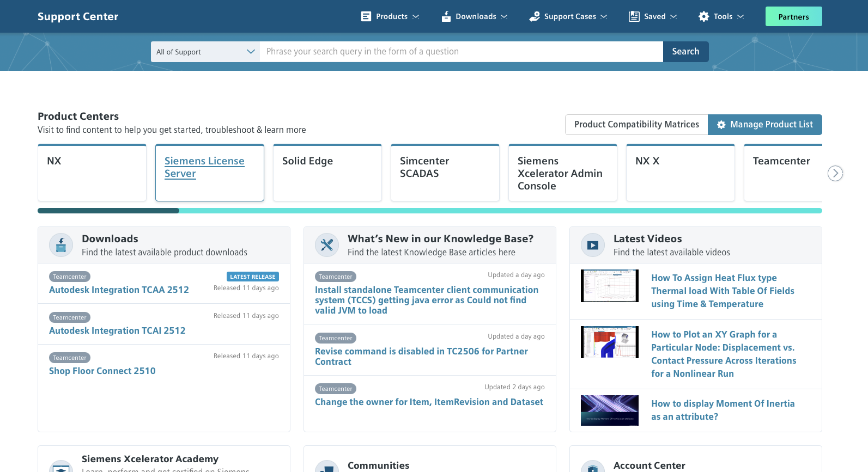Image resolution: width=868 pixels, height=472 pixels.
Task: Click the Search button
Action: [x=685, y=52]
